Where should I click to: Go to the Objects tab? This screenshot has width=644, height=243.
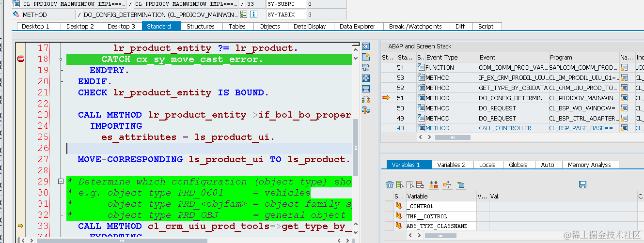pyautogui.click(x=269, y=26)
